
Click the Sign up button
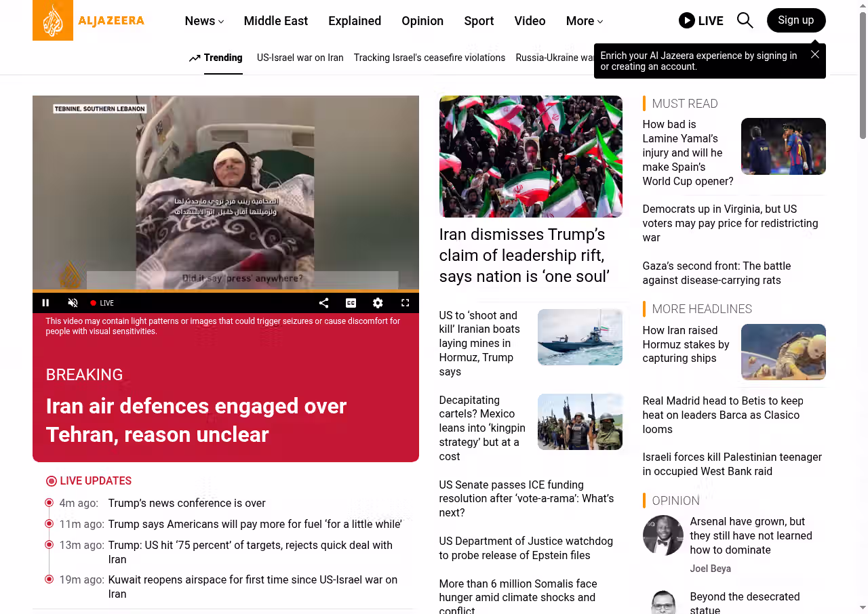(x=795, y=20)
